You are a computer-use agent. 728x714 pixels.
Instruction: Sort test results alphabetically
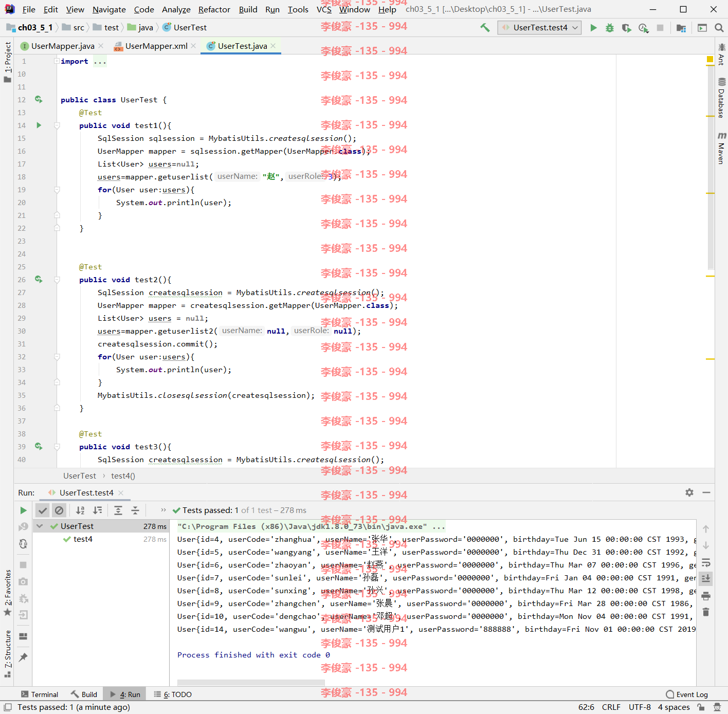(80, 510)
